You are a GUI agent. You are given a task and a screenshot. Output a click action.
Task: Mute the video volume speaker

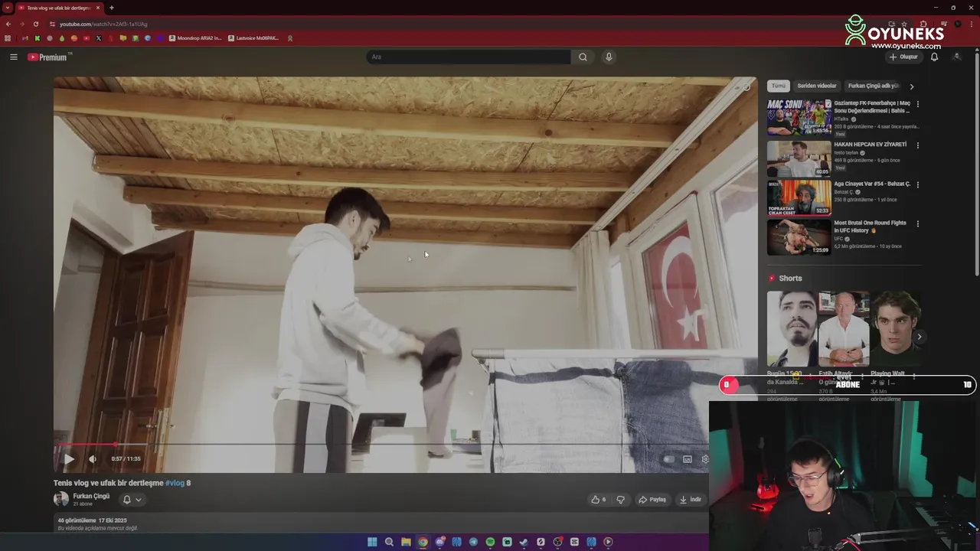click(x=93, y=459)
